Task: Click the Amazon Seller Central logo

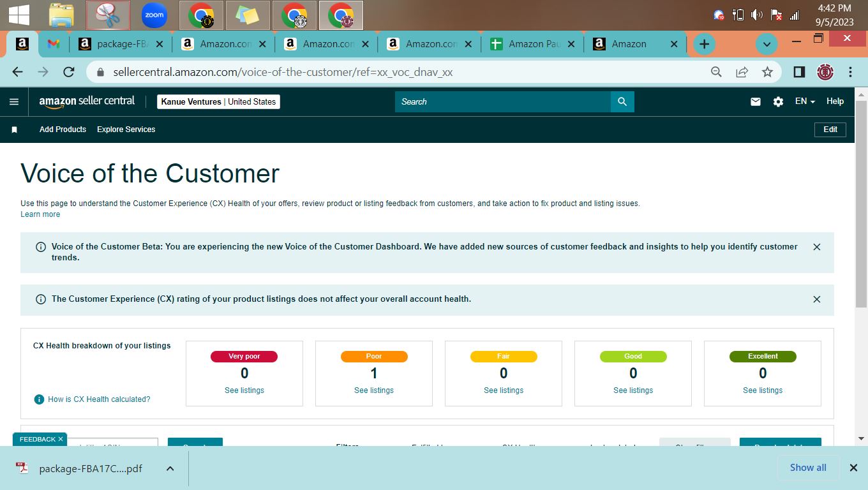Action: pos(87,101)
